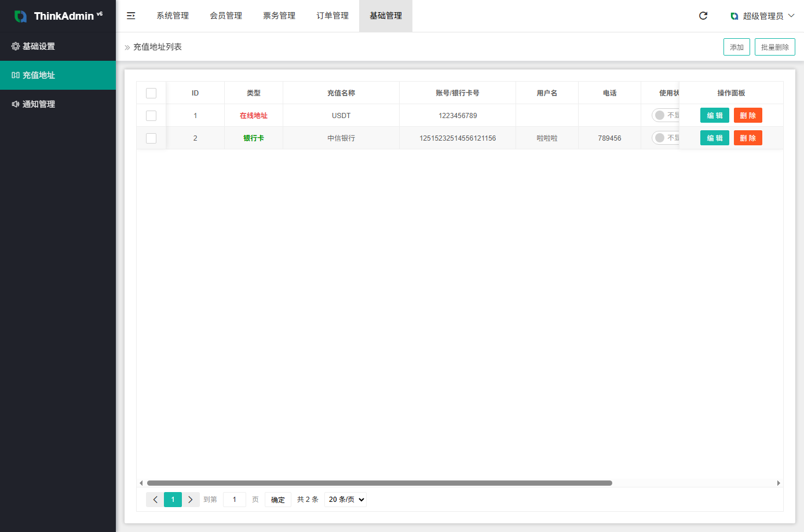Screen dimensions: 804x532
Task: Edit the USDT row with 编辑
Action: (x=715, y=115)
